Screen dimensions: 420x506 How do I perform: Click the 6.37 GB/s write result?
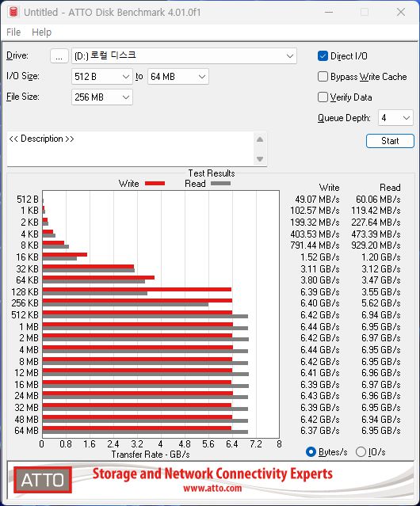320,431
